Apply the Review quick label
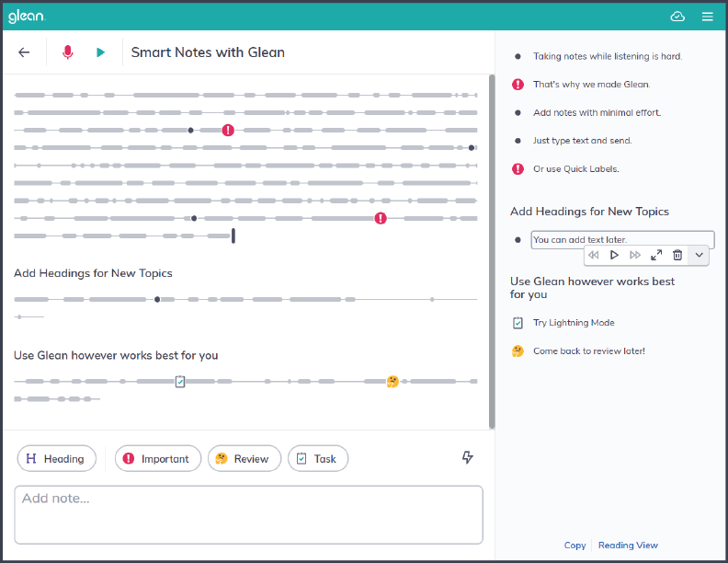The image size is (728, 563). tap(245, 458)
